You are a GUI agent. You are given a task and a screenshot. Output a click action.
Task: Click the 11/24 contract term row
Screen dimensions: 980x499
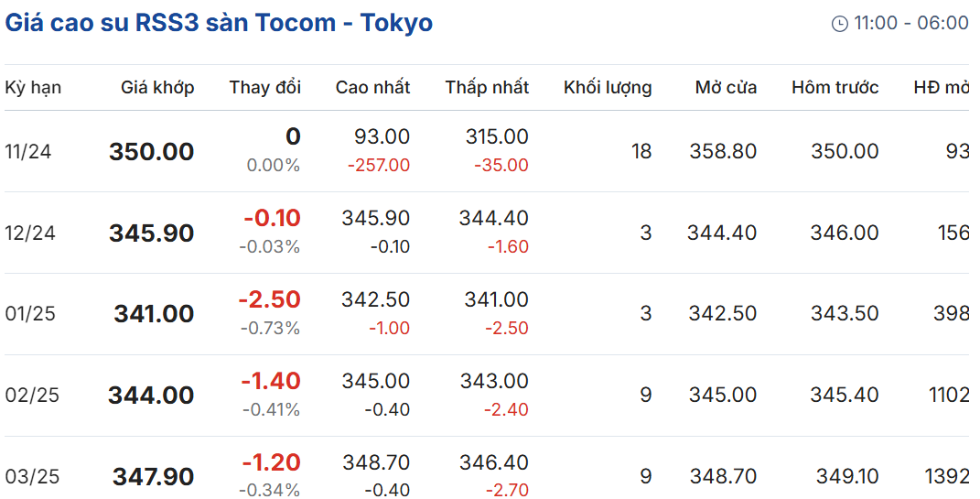487,151
